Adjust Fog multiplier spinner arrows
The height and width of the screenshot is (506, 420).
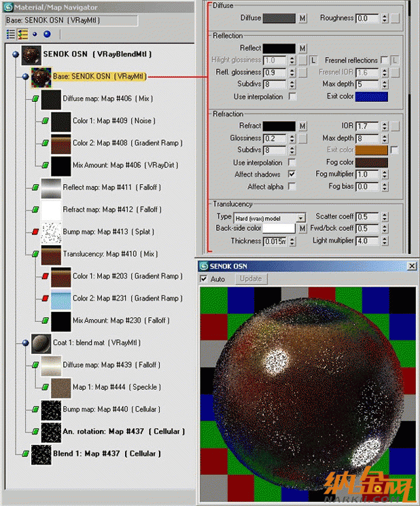click(x=384, y=175)
